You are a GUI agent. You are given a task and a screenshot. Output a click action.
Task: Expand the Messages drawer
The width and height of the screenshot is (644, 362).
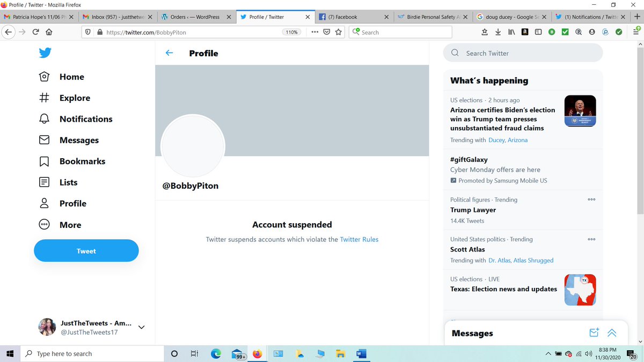612,333
